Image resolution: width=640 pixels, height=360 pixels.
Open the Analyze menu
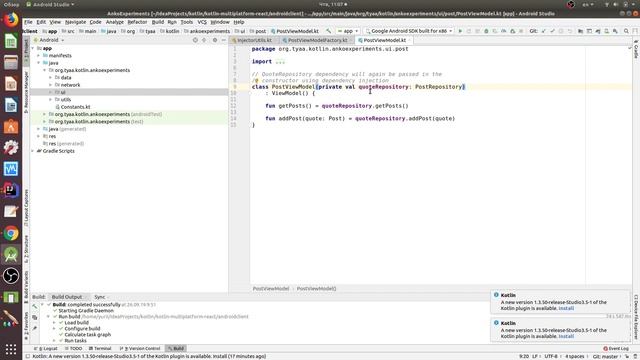pyautogui.click(x=115, y=22)
